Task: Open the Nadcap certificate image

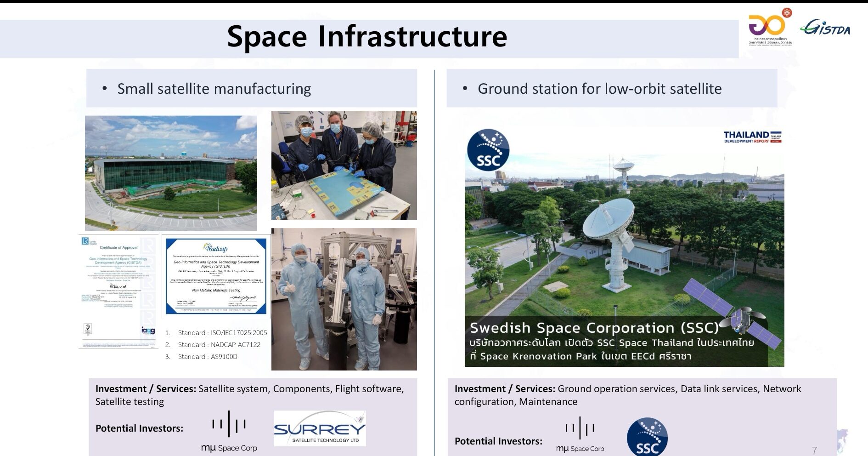Action: [216, 276]
